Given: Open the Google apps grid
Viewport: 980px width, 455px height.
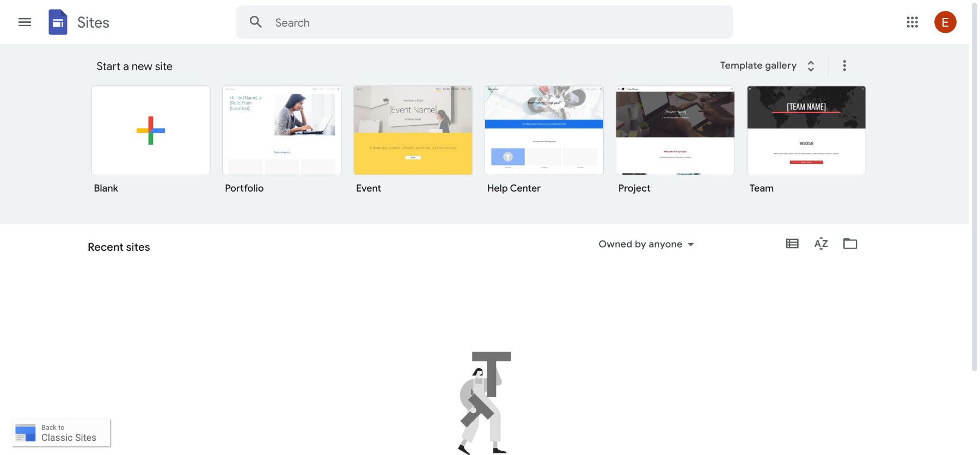Looking at the screenshot, I should pyautogui.click(x=912, y=22).
